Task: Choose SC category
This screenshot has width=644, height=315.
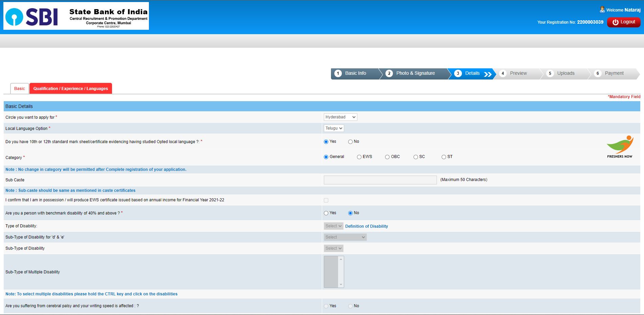Action: (x=416, y=157)
